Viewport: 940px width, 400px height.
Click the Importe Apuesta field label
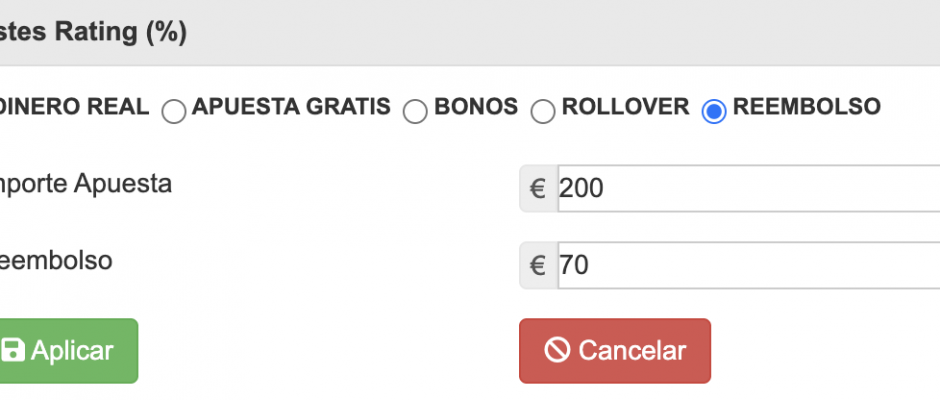(x=86, y=185)
